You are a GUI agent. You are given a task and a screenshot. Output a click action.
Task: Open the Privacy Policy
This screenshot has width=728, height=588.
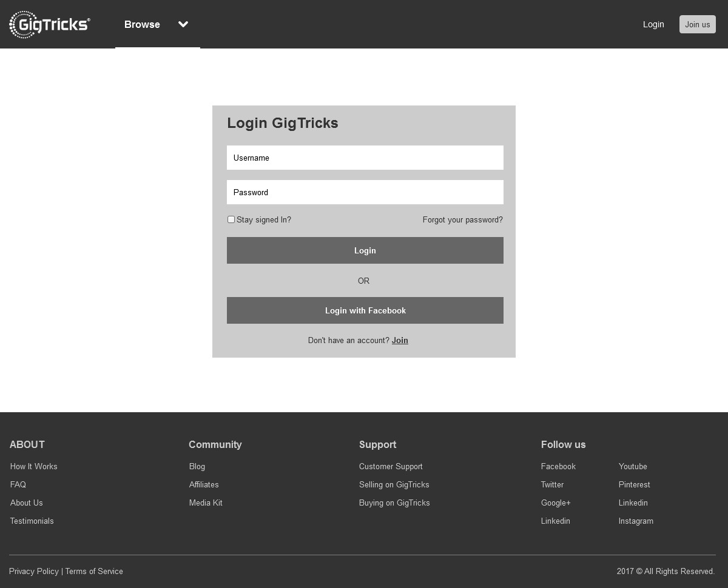(x=34, y=571)
